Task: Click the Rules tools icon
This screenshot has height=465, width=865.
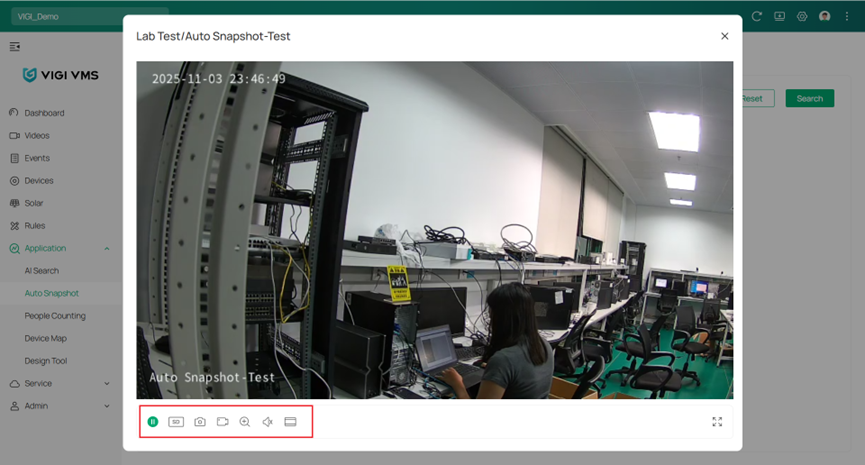Action: pyautogui.click(x=14, y=226)
